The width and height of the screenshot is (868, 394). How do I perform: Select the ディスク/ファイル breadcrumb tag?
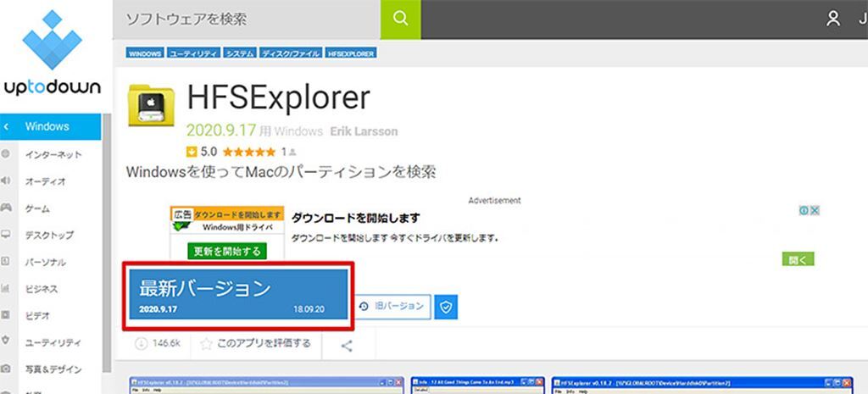[x=292, y=53]
